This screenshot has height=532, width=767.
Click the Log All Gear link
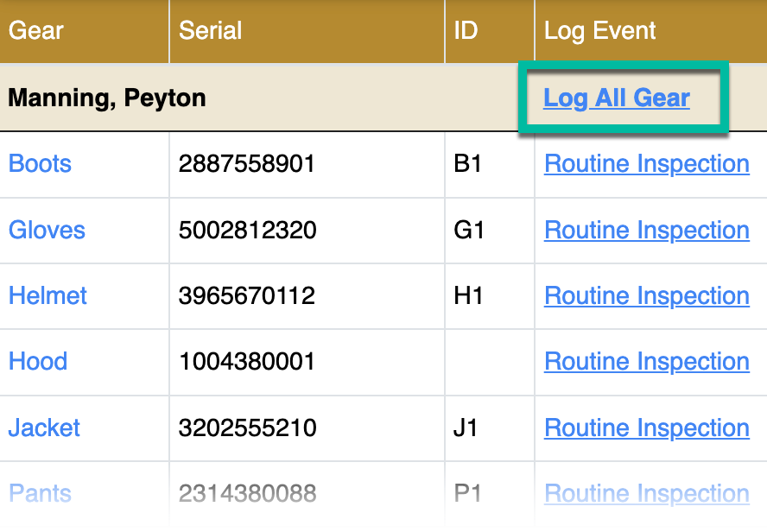point(616,98)
